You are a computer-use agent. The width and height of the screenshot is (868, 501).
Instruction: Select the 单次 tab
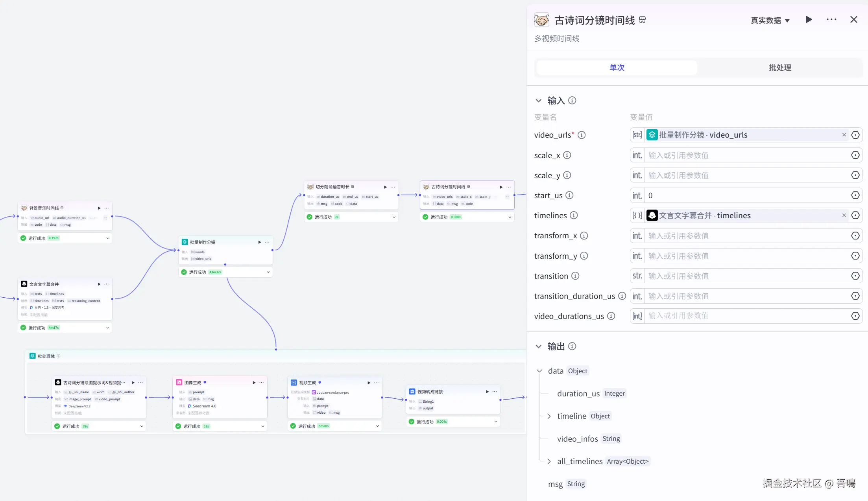click(x=617, y=68)
